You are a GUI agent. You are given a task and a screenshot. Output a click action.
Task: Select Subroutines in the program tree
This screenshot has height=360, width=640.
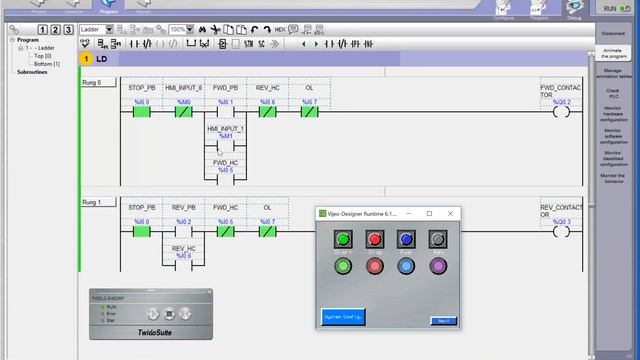32,72
